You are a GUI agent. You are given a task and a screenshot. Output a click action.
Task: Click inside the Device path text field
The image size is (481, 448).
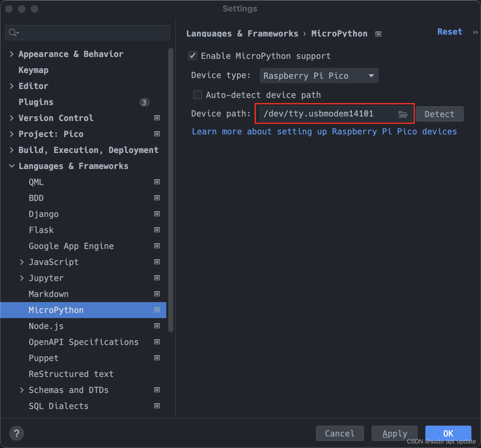pos(320,114)
